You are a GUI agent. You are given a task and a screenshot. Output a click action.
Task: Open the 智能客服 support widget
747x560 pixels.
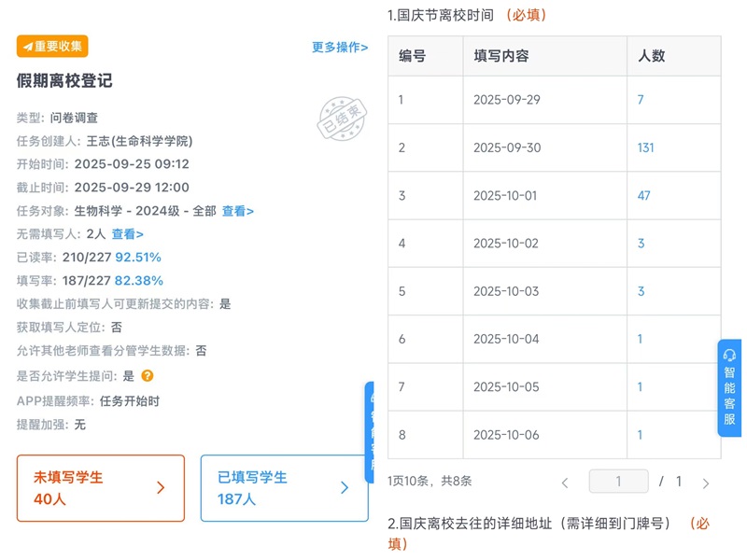coord(729,387)
